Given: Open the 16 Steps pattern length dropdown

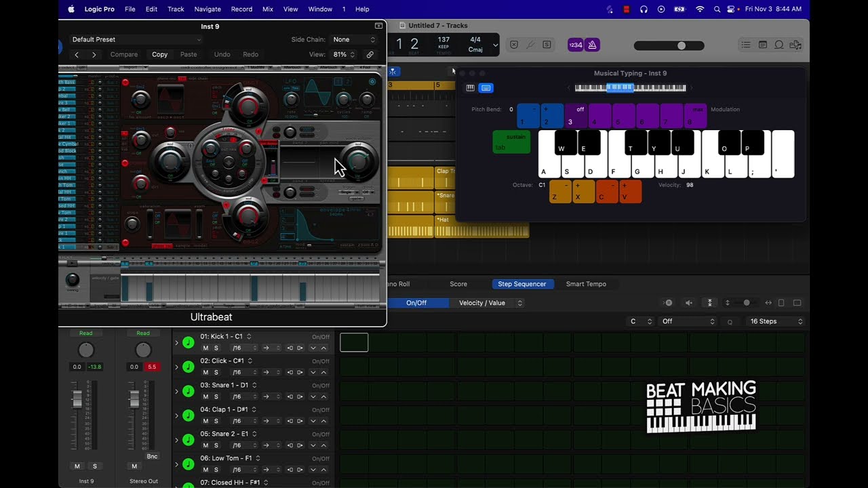Looking at the screenshot, I should pyautogui.click(x=774, y=321).
